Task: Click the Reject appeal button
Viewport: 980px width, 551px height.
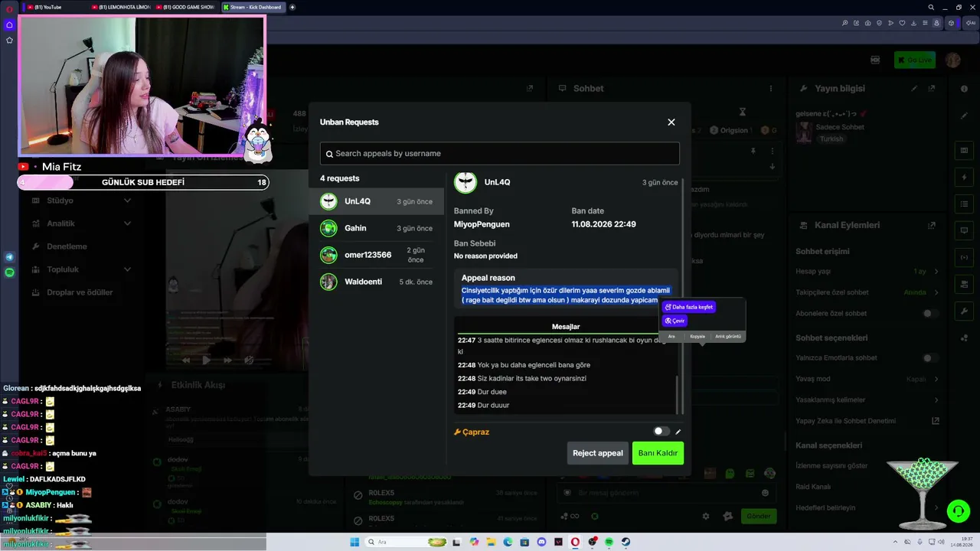Action: [598, 453]
